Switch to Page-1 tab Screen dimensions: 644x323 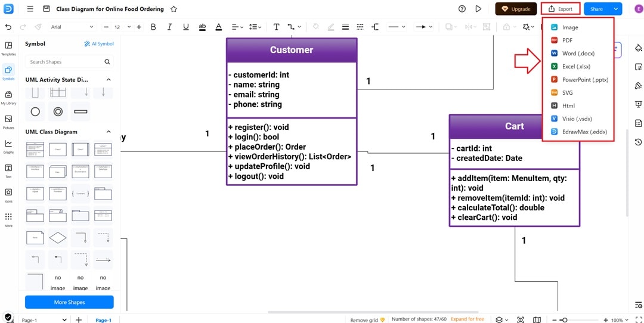[x=103, y=320]
